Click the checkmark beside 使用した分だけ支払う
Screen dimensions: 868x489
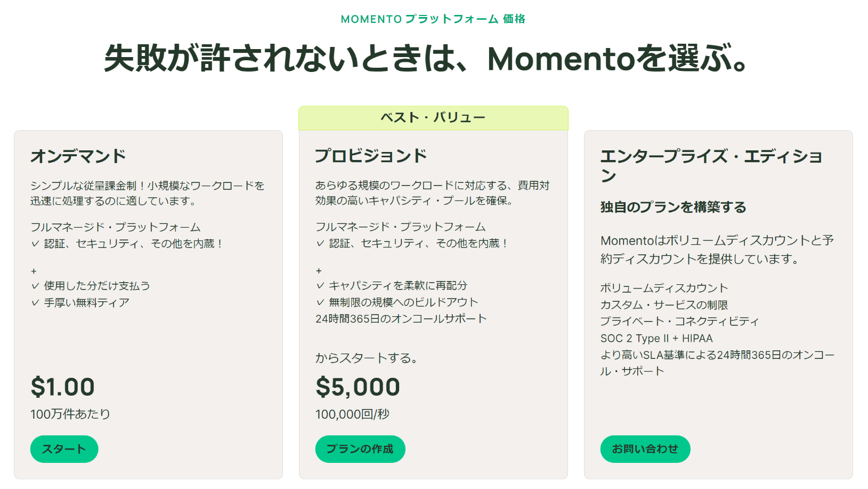pyautogui.click(x=35, y=286)
